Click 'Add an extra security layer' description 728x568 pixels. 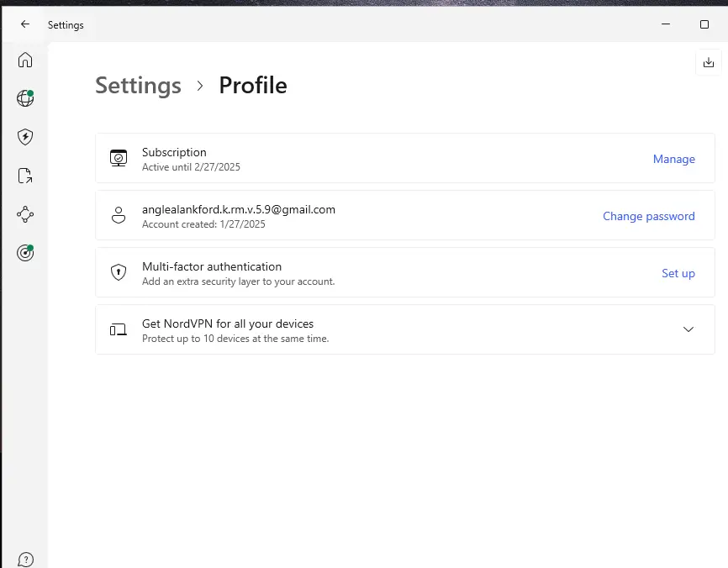tap(238, 281)
